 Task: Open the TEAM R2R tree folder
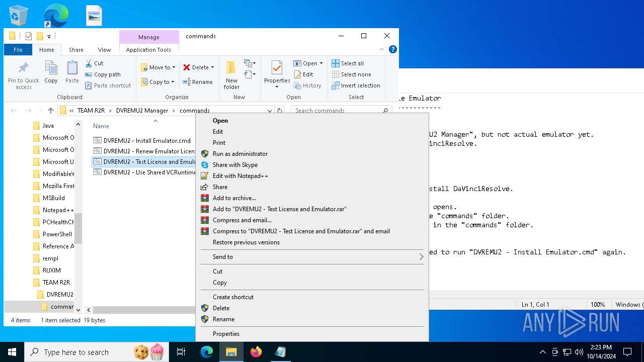[51, 283]
